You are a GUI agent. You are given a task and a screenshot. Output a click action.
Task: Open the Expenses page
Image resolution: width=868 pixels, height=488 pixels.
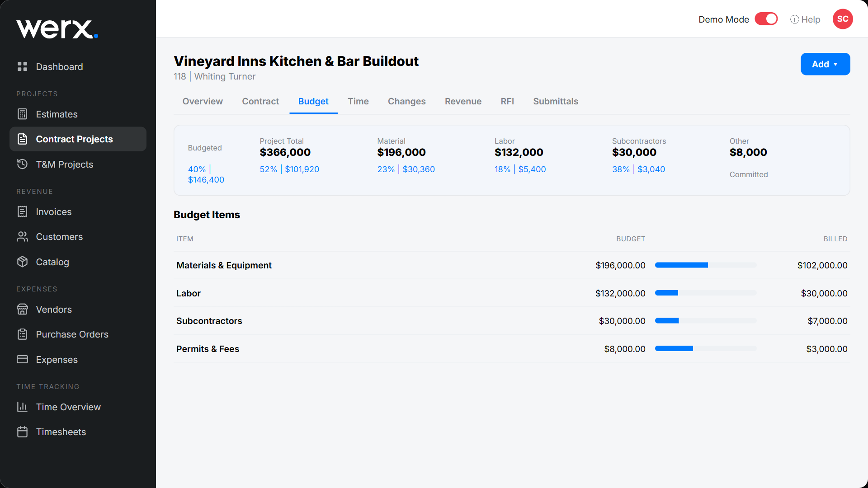(x=78, y=360)
